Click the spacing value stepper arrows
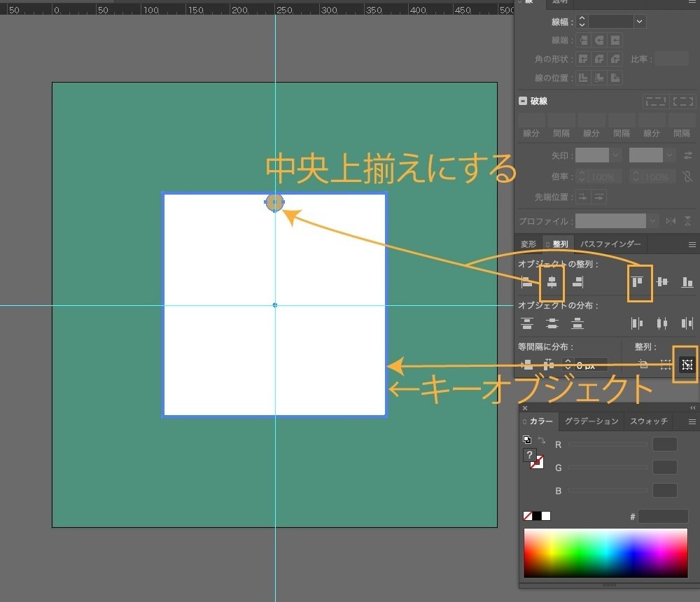Screen dimensions: 700x602 tap(568, 365)
